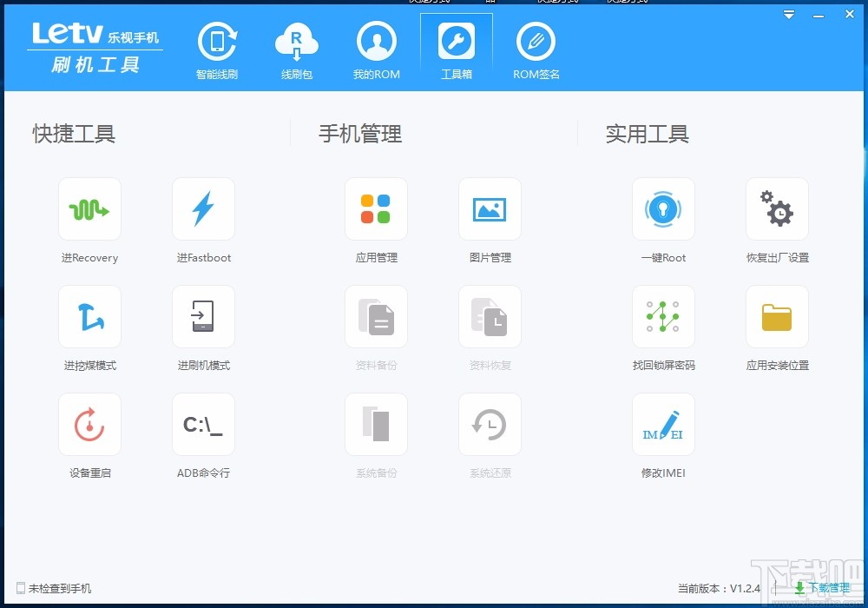
Task: Enter flashing mode via 进刷机模式 icon
Action: coord(203,316)
